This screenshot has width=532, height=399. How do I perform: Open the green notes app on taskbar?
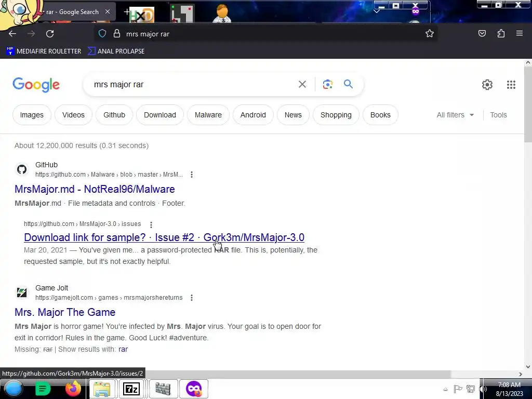[x=43, y=389]
